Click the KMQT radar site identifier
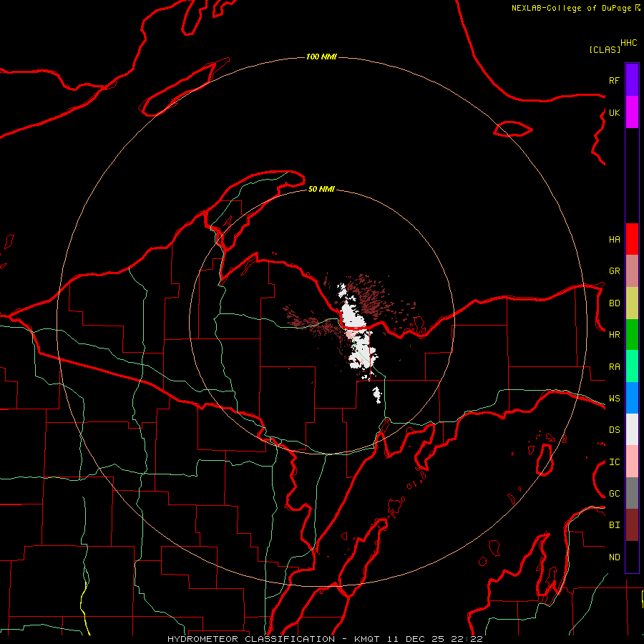644x644 pixels. click(x=369, y=639)
